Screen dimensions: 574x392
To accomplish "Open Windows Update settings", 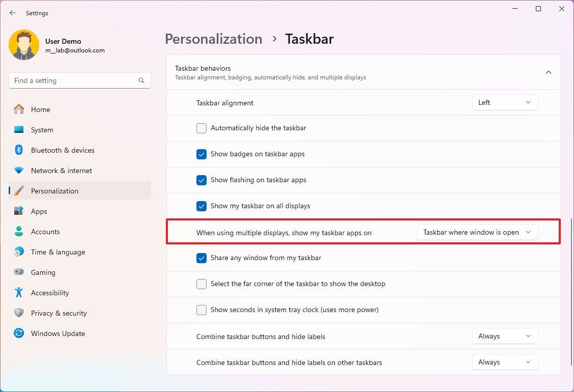I will click(x=58, y=333).
